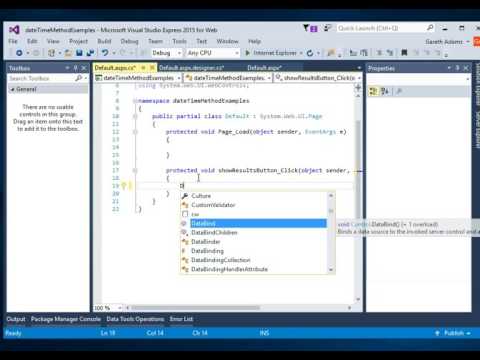480x360 pixels.
Task: Click the IntelliSense list scrollbar down arrow
Action: click(x=331, y=270)
